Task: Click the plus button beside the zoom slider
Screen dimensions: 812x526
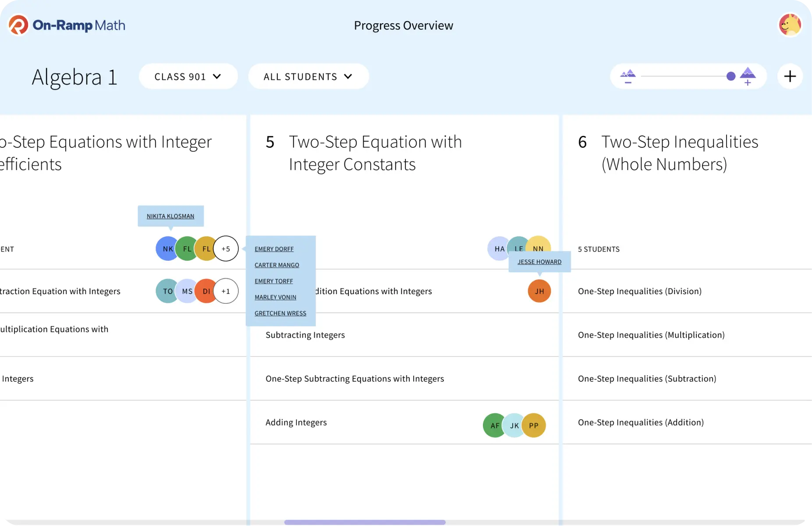Action: click(790, 76)
